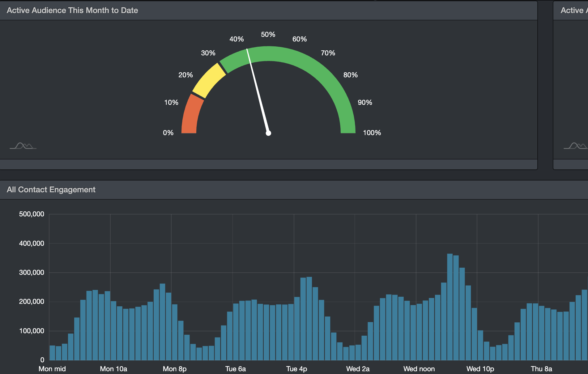Click the 'Active Audience This Month to Date' header
588x374 pixels.
[x=72, y=11]
